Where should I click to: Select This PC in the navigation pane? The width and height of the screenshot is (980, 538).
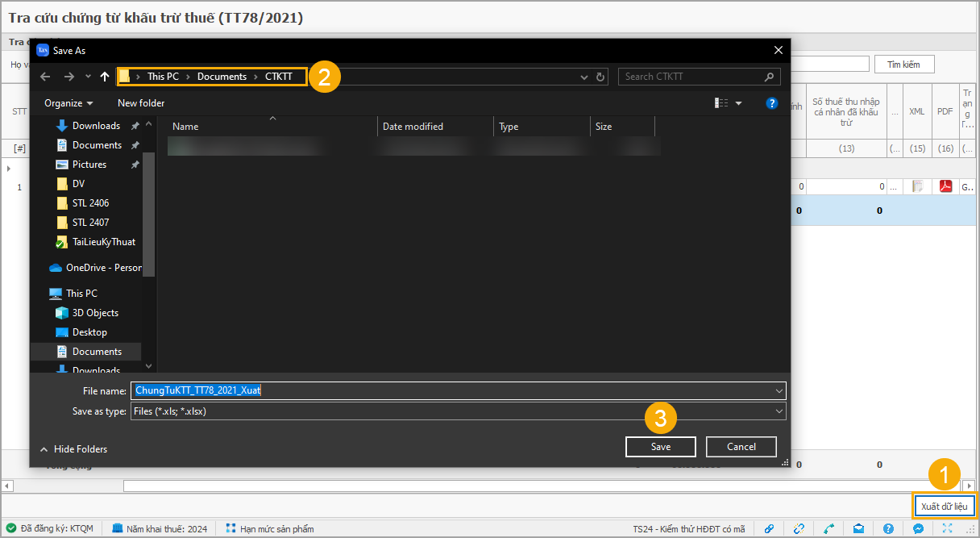[x=81, y=294]
